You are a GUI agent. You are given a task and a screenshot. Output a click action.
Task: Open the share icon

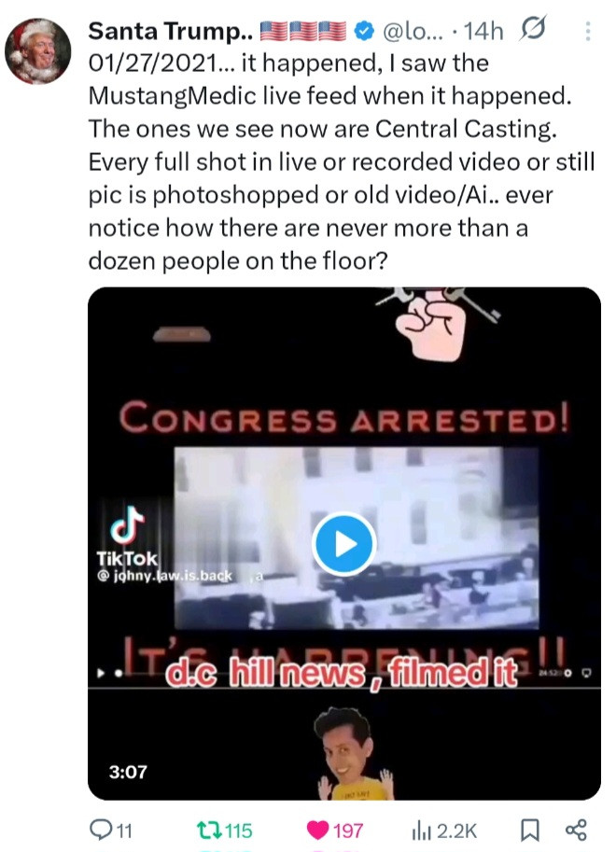(576, 830)
